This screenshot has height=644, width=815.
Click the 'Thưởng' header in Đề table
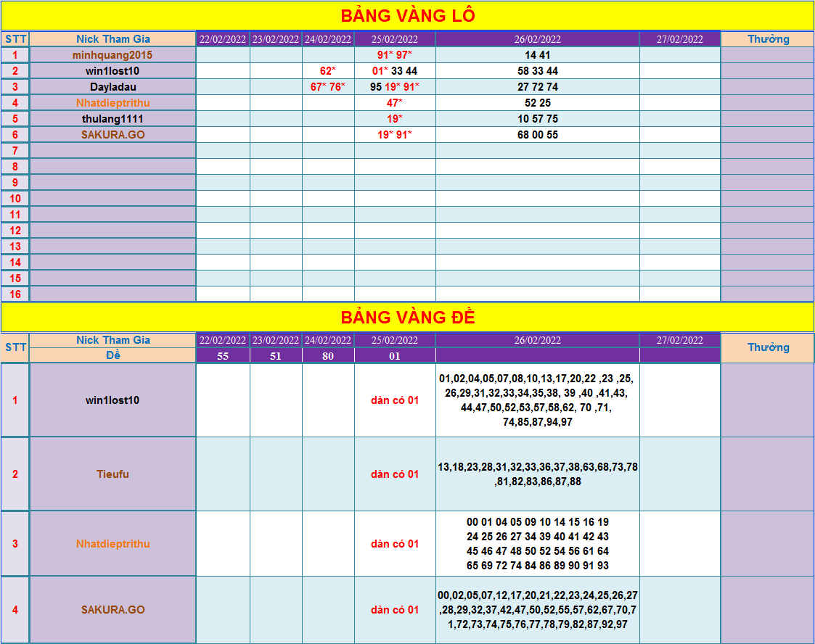[x=768, y=347]
